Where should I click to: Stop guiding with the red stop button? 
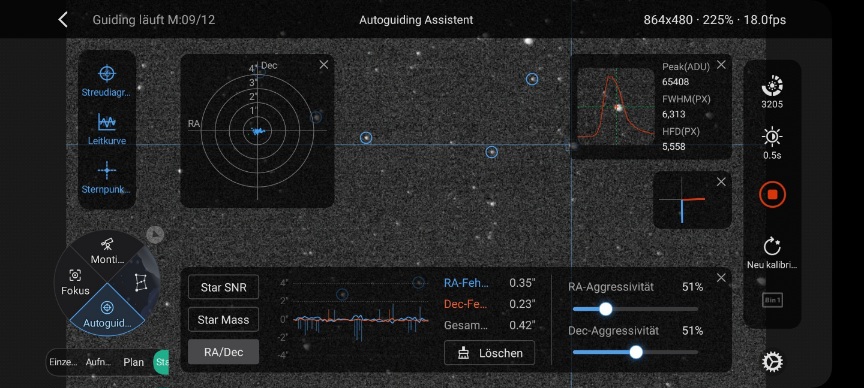pos(772,195)
